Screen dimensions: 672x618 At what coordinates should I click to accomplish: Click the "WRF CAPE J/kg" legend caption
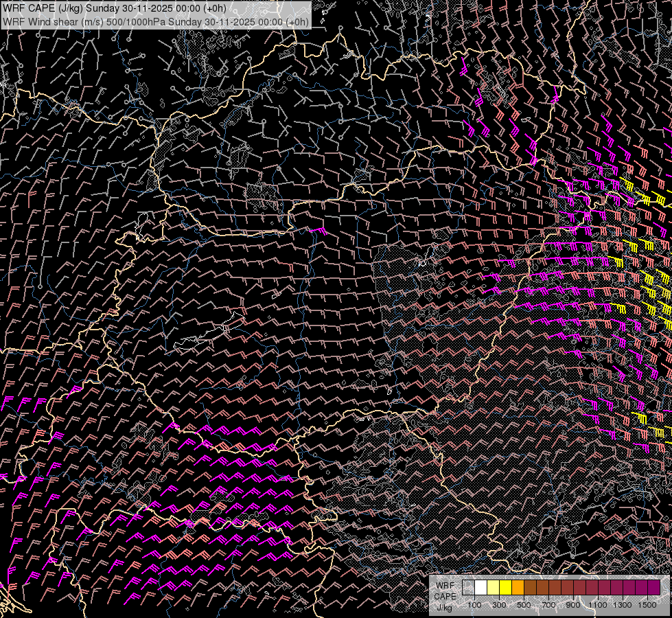[445, 595]
